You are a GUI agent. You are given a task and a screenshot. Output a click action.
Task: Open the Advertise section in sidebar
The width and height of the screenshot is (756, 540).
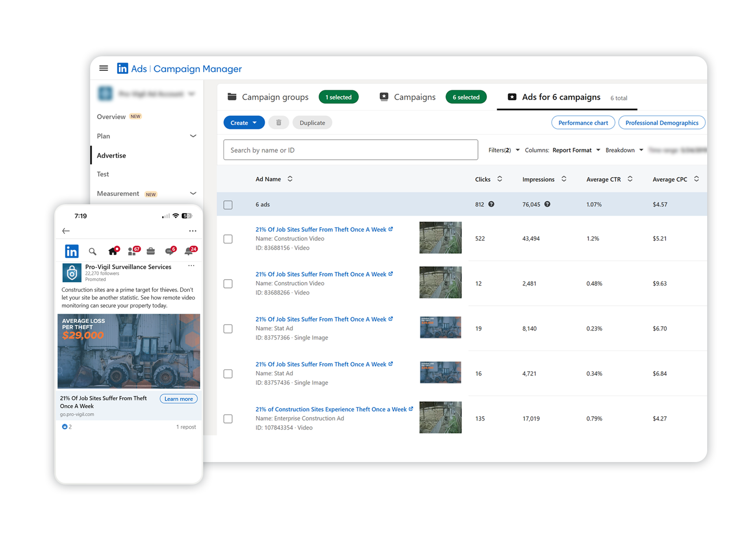tap(111, 155)
